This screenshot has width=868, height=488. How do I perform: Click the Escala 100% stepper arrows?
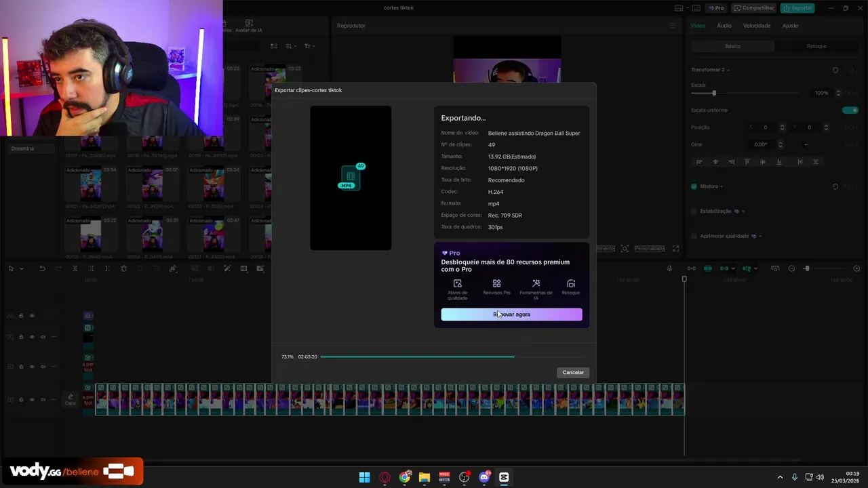838,93
